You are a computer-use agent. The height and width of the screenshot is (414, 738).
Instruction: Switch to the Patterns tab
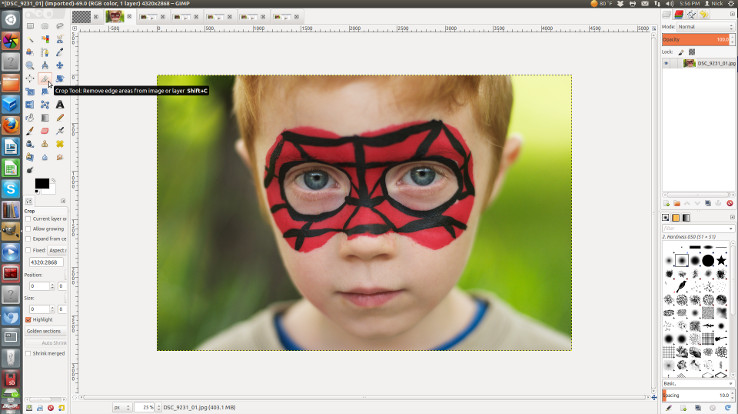676,218
